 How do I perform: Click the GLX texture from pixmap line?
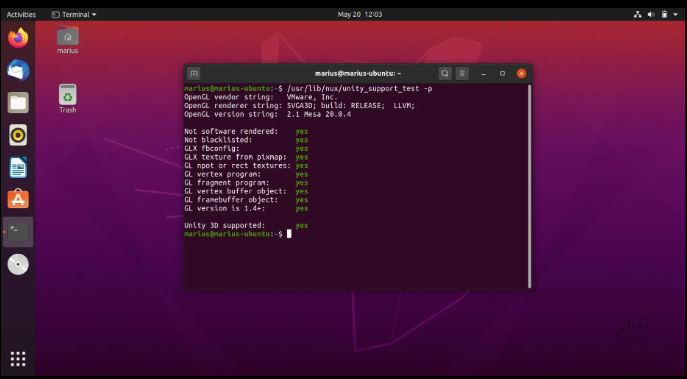[x=246, y=157]
